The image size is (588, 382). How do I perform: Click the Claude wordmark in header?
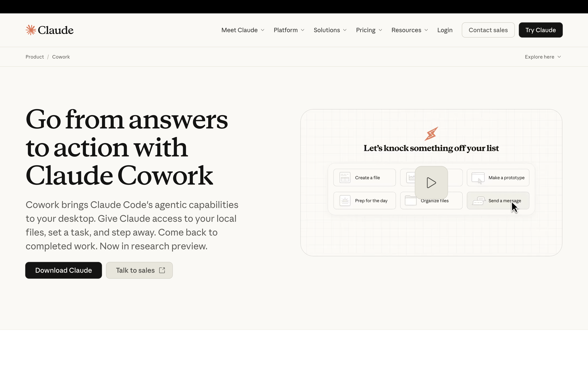click(x=56, y=30)
